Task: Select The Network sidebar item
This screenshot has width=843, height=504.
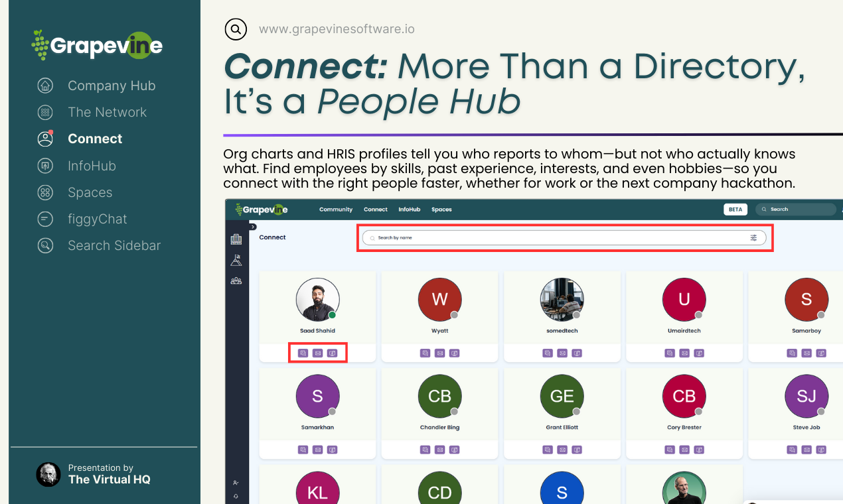Action: [92, 112]
